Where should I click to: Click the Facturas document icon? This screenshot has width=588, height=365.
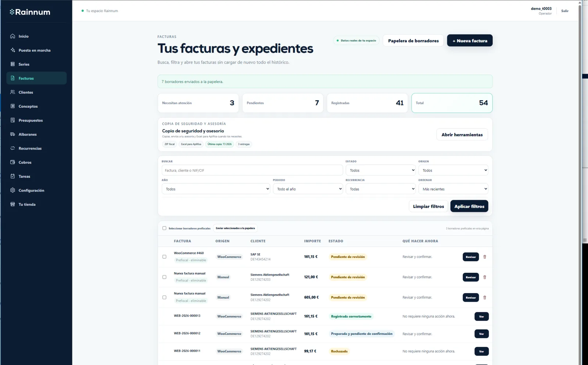[x=12, y=78]
